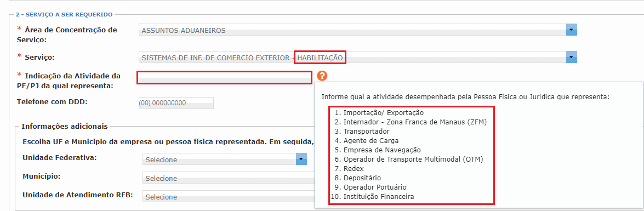Click the '2 - SERVIÇO A SER REQUERIDO' heading
This screenshot has height=211, width=644.
(64, 14)
